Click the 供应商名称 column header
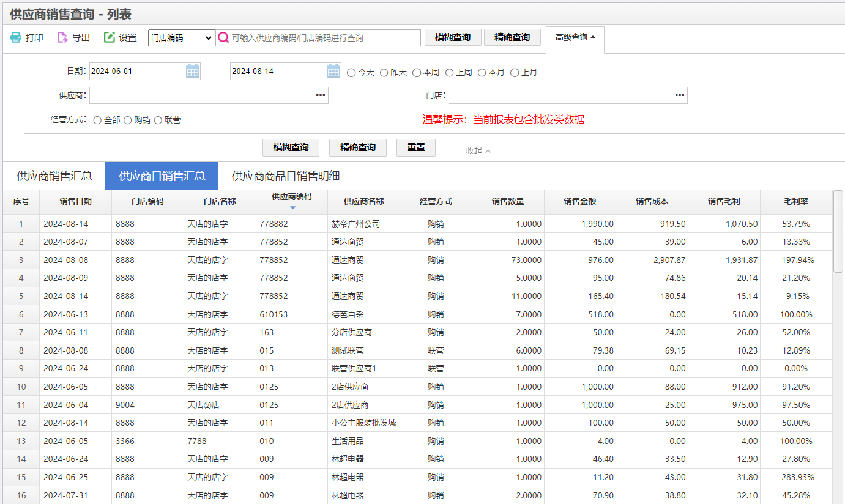Viewport: 845px width, 504px height. (x=364, y=201)
